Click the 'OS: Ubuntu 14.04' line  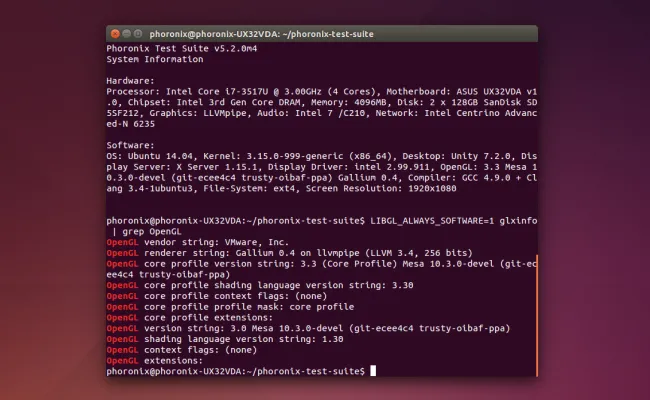click(322, 156)
